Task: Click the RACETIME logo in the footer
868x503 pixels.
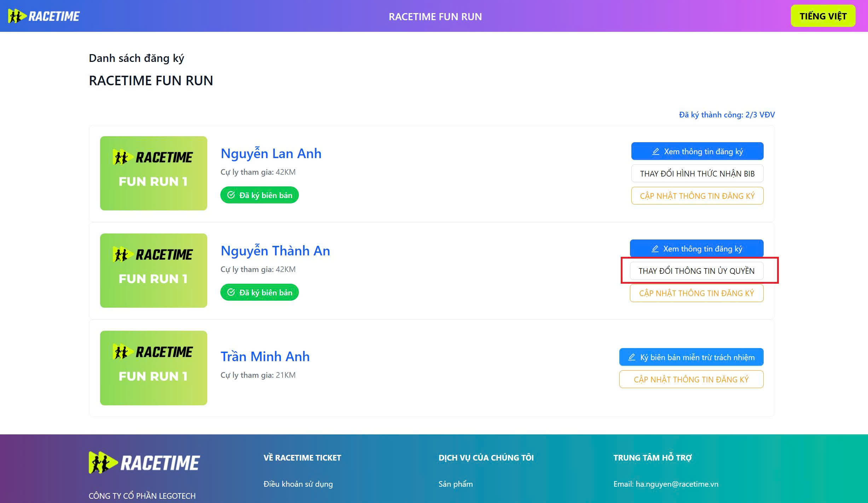Action: click(x=144, y=463)
